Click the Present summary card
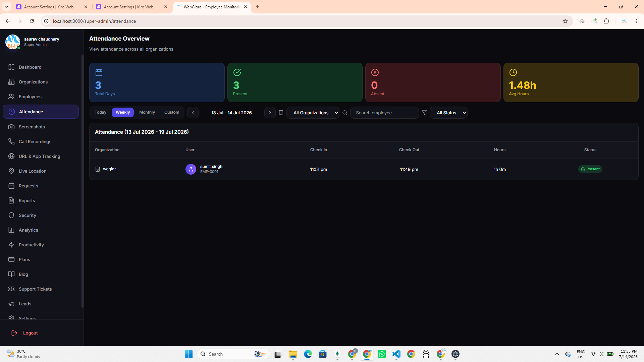644x362 pixels. (295, 82)
